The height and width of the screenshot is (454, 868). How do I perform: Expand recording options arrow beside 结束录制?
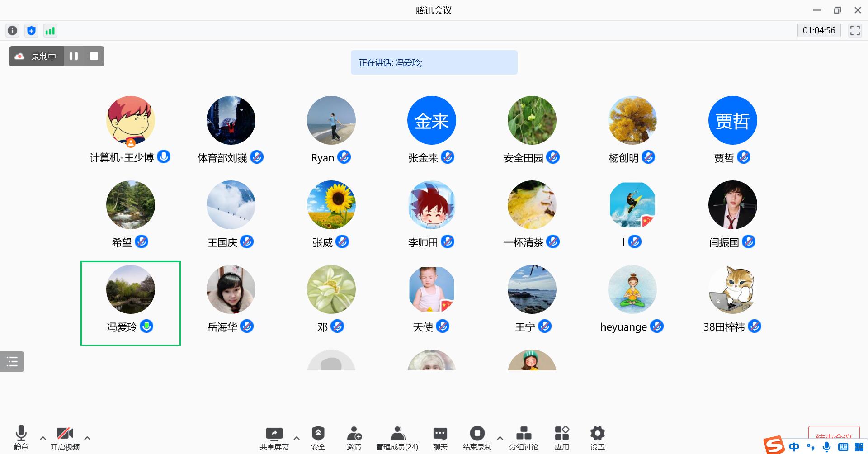pyautogui.click(x=500, y=438)
